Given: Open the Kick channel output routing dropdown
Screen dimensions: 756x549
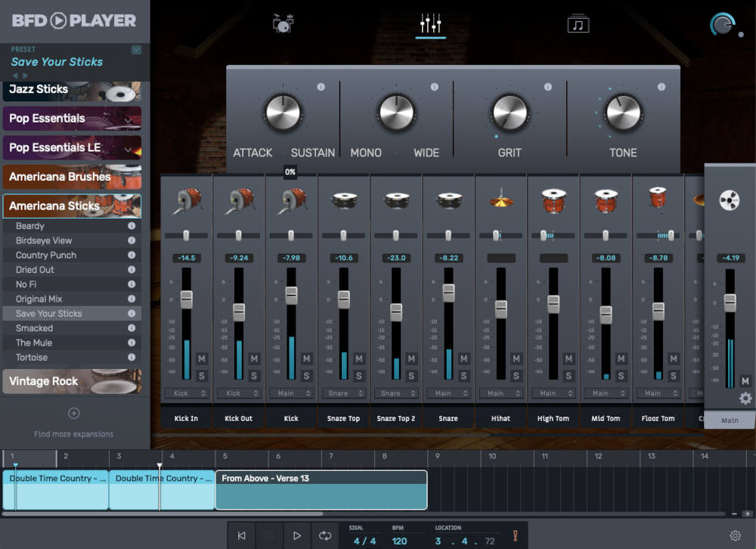Looking at the screenshot, I should (x=291, y=393).
